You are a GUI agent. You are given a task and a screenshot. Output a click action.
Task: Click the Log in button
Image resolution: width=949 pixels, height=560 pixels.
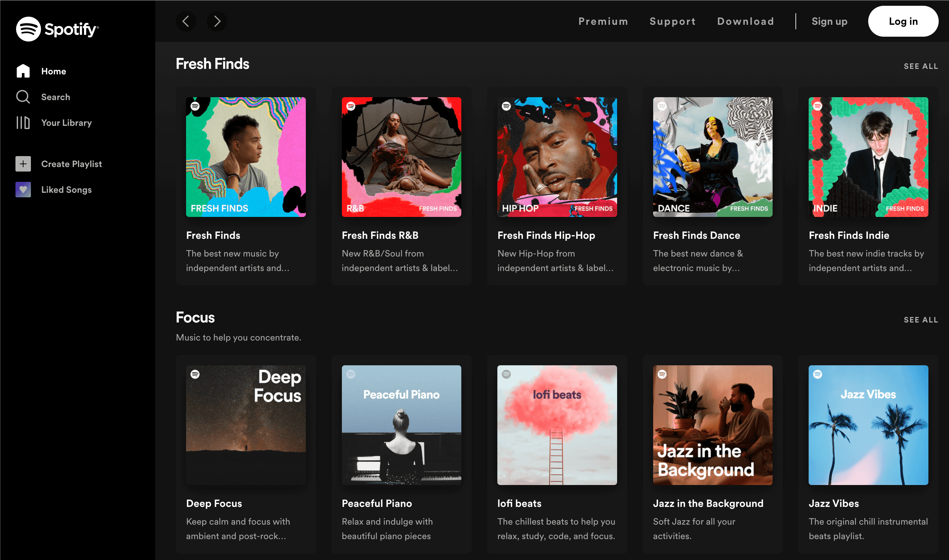(903, 21)
